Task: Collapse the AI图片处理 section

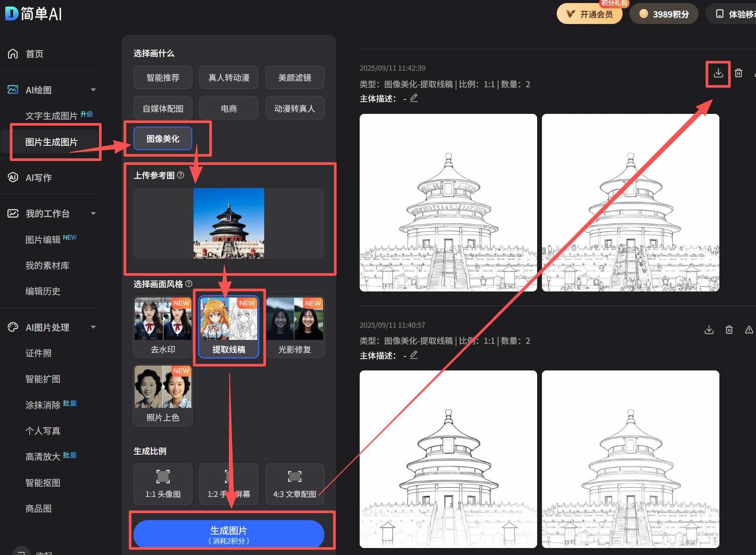Action: click(x=93, y=327)
